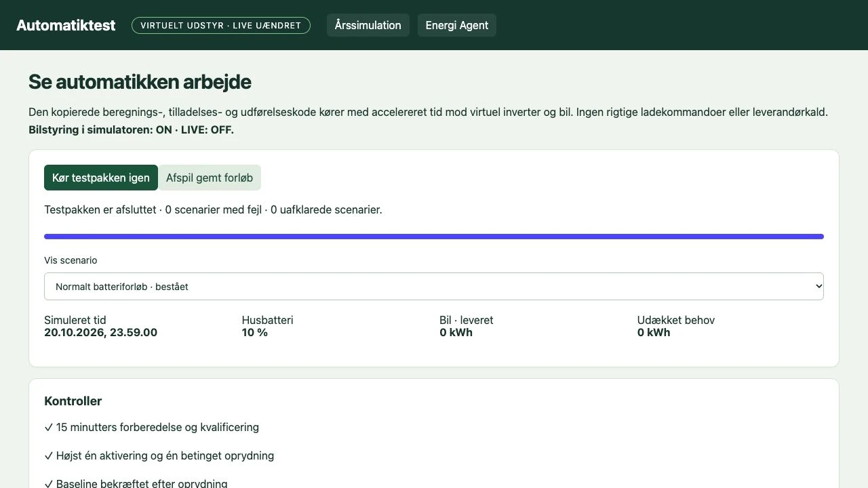Click Baseline bekræftet efter oprydning check
Viewport: 868px width, 488px height.
pyautogui.click(x=136, y=483)
